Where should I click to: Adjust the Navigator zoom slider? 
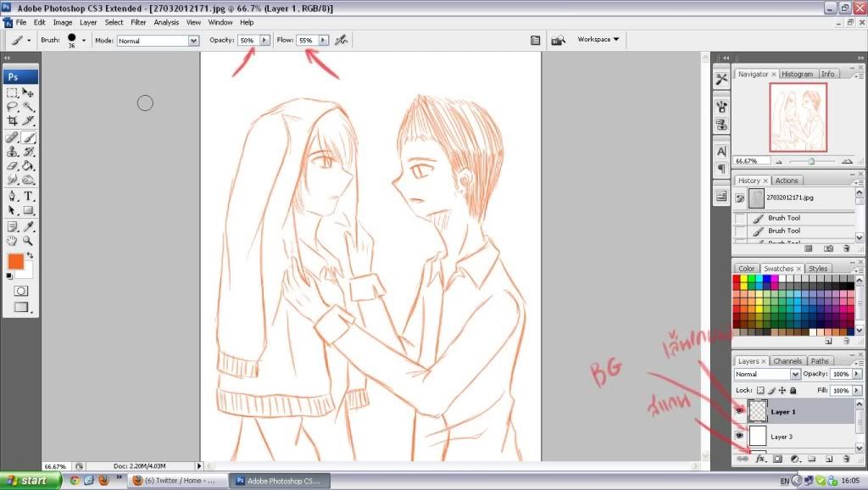[811, 161]
